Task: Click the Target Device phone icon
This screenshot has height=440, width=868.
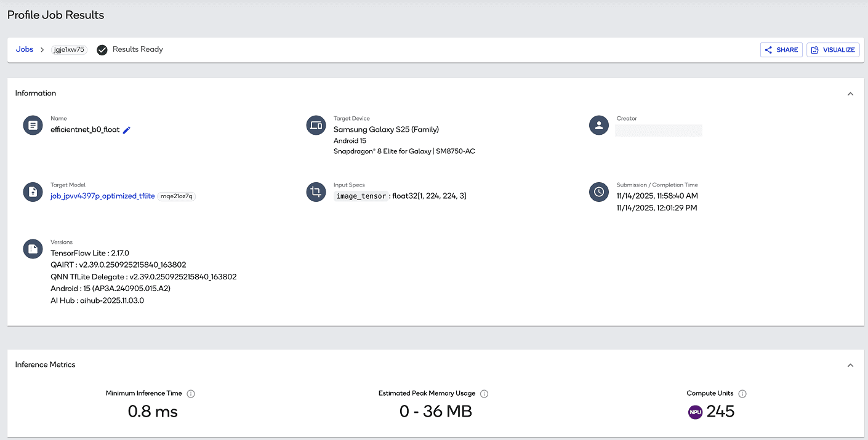Action: tap(316, 125)
